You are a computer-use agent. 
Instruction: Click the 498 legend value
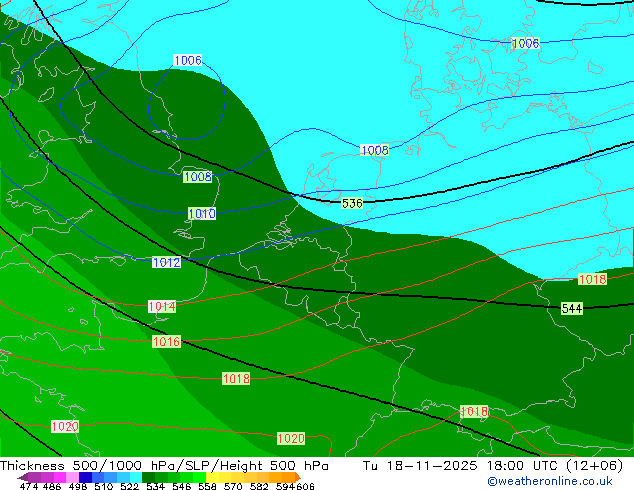[x=78, y=486]
